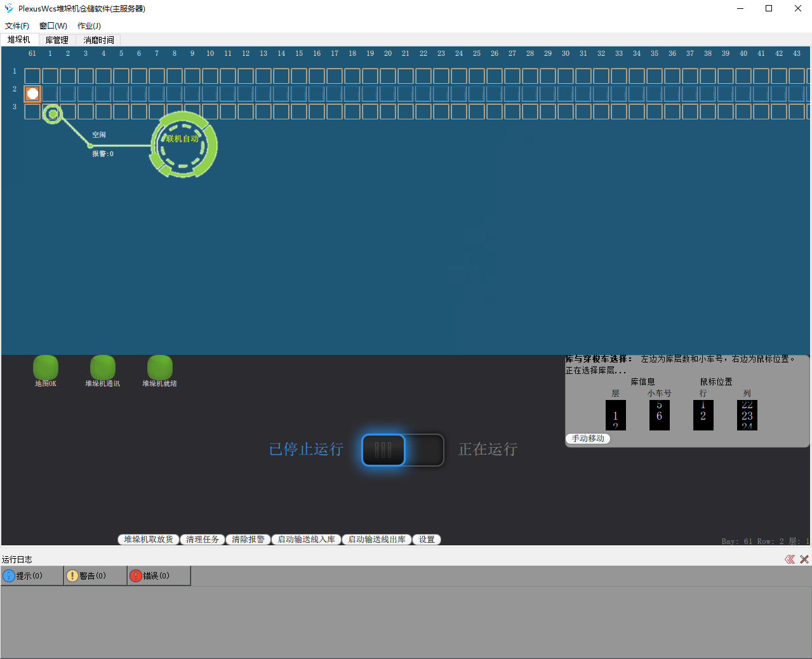The height and width of the screenshot is (659, 812).
Task: Click the 鼠标位置 heading
Action: pyautogui.click(x=716, y=382)
